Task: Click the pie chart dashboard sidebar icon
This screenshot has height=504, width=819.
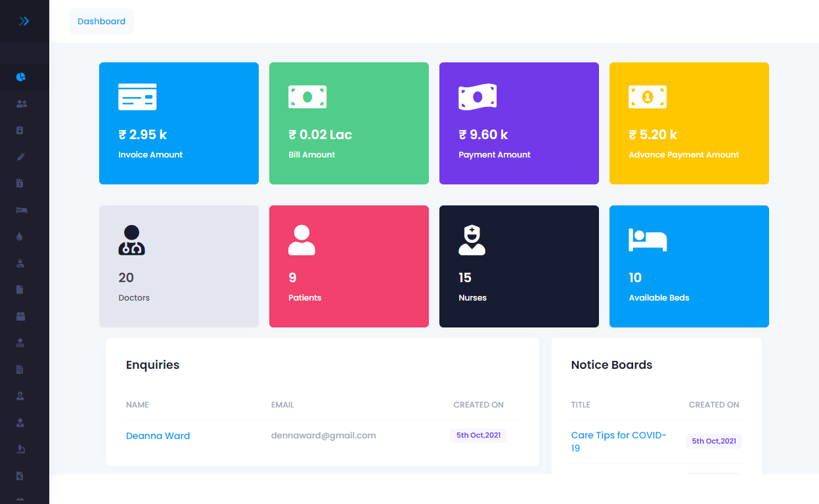Action: 21,77
